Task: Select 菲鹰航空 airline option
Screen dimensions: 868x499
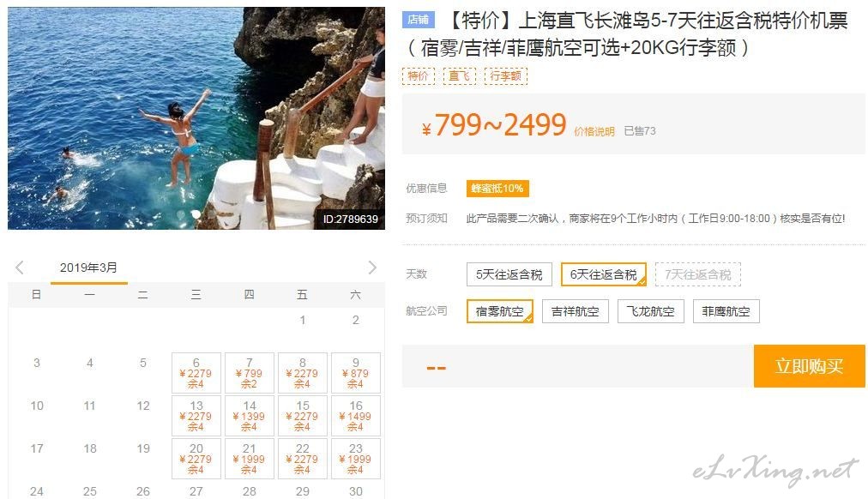Action: [x=726, y=311]
